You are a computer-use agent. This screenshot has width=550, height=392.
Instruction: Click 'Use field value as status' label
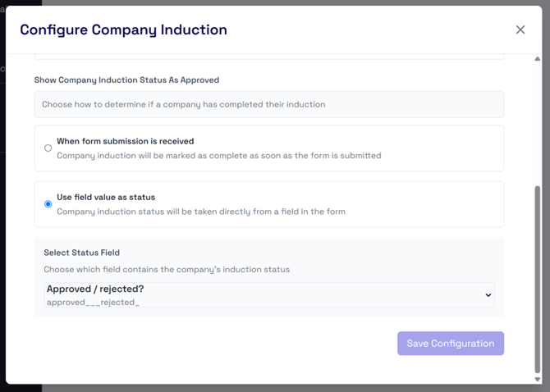(106, 197)
